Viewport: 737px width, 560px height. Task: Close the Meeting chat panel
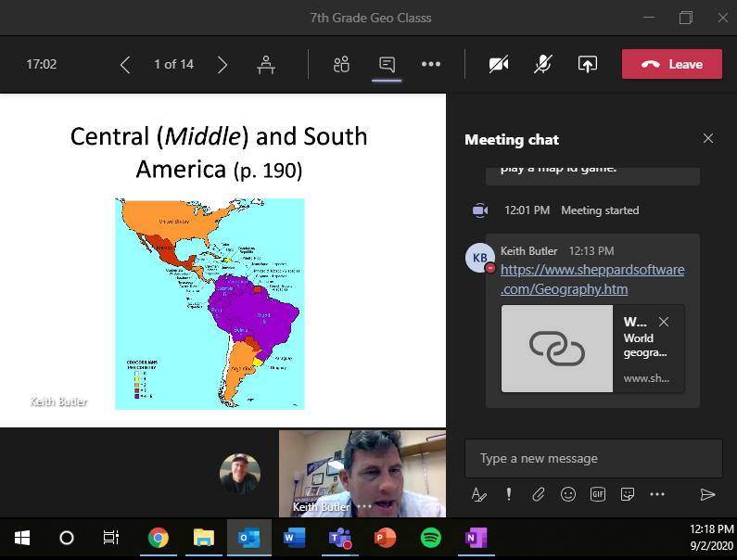[708, 138]
